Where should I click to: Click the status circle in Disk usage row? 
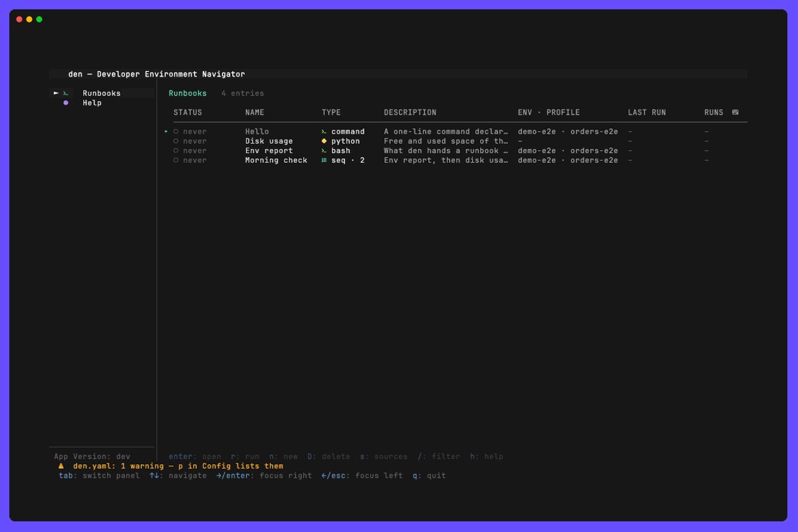(x=176, y=141)
